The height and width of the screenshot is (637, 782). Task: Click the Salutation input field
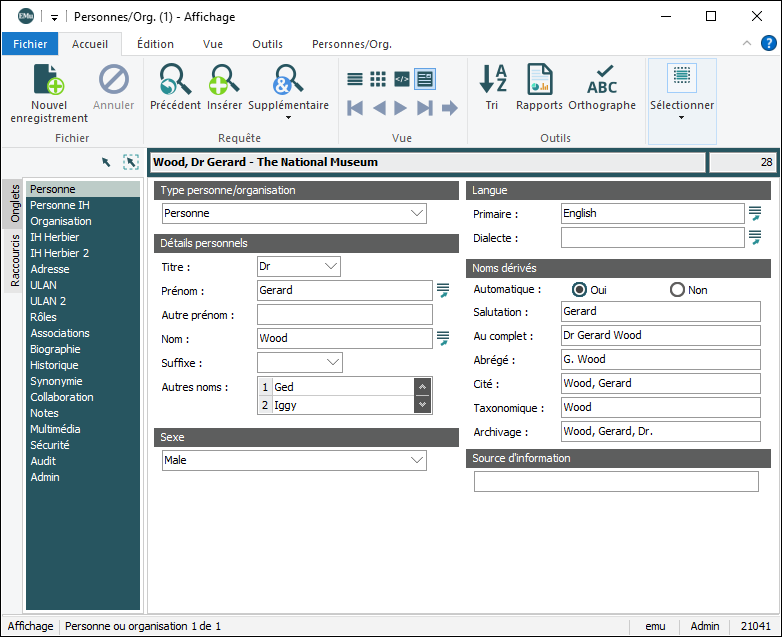click(x=660, y=312)
